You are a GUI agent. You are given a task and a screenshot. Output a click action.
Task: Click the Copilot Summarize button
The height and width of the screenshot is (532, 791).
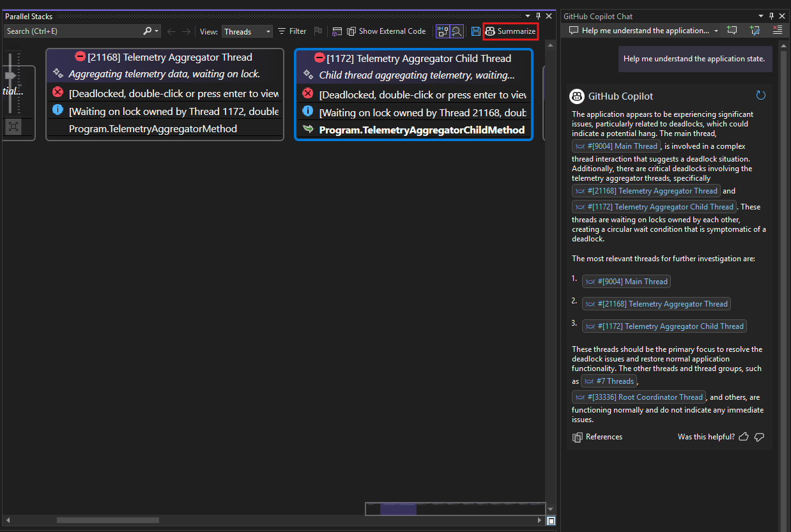pos(511,31)
